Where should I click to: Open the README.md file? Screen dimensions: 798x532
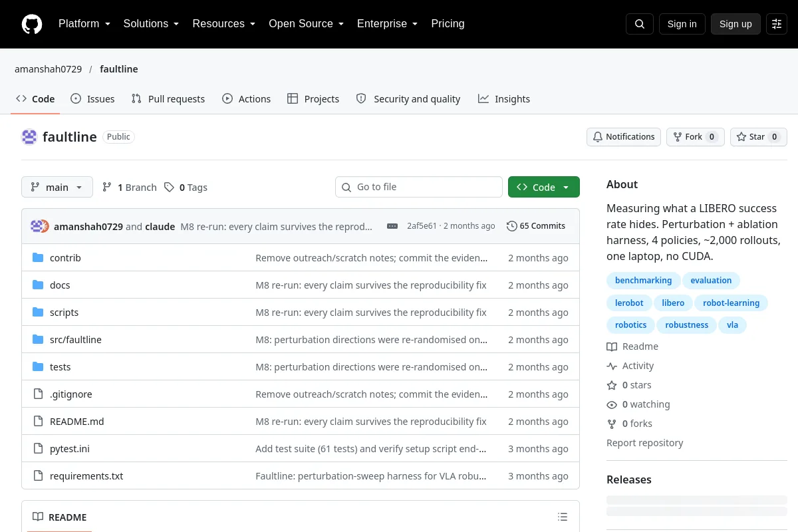(77, 422)
